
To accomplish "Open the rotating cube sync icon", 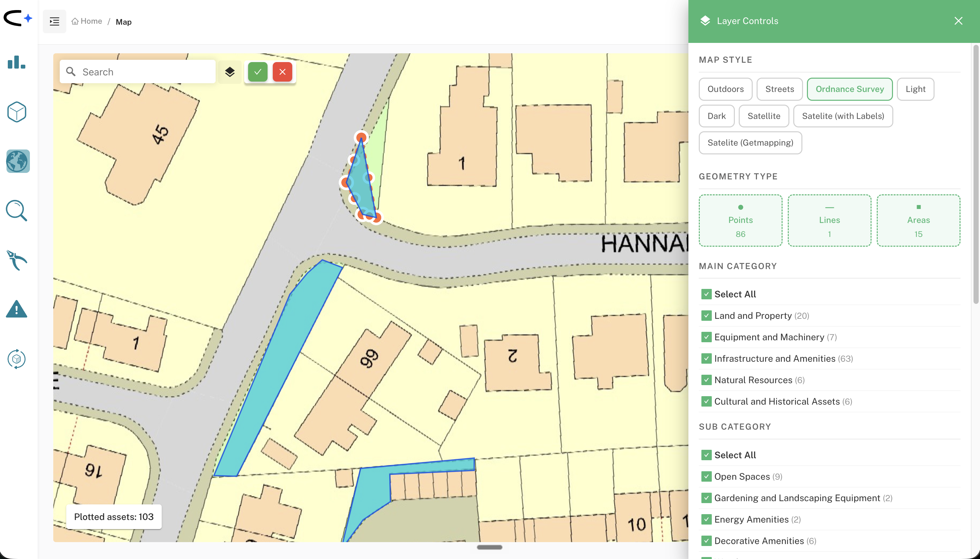I will click(17, 359).
